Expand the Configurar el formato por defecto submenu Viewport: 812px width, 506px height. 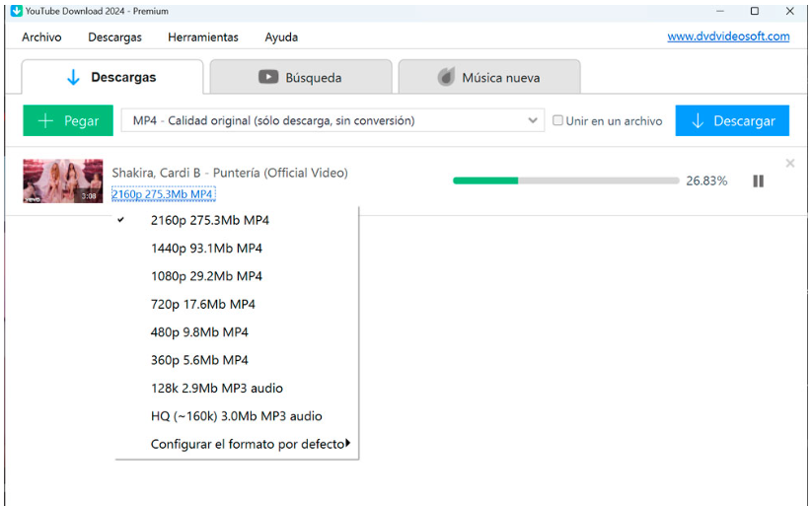[237, 444]
